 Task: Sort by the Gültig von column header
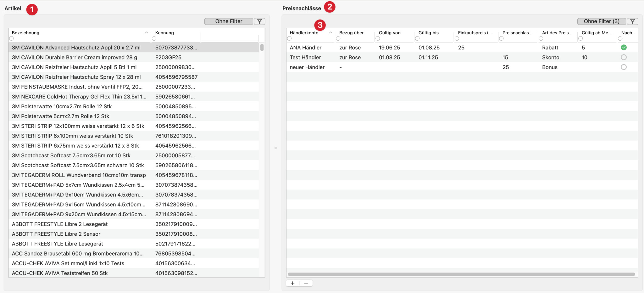[x=390, y=33]
